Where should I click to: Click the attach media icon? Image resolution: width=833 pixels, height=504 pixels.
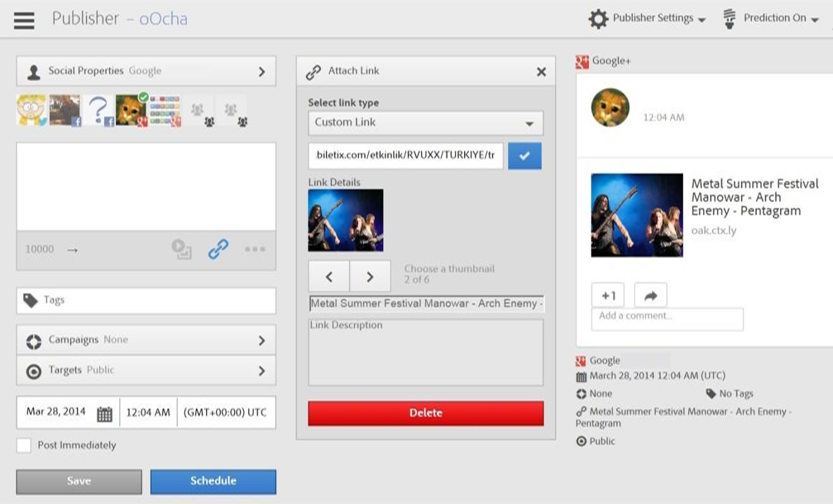[x=182, y=249]
